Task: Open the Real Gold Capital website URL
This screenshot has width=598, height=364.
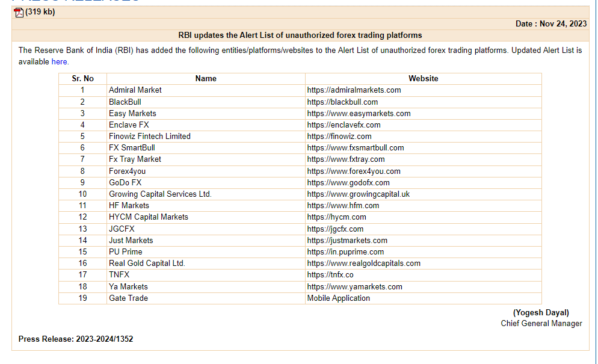Action: (363, 263)
